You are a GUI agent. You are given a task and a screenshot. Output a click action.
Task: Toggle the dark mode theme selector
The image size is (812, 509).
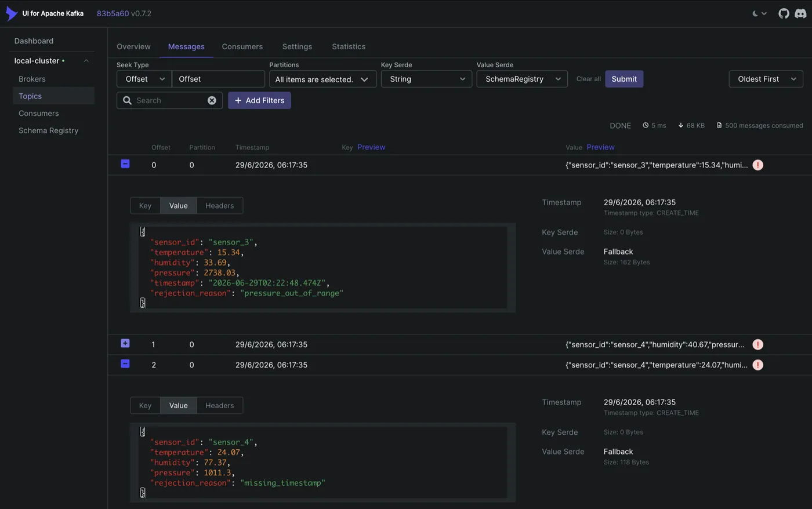point(759,13)
